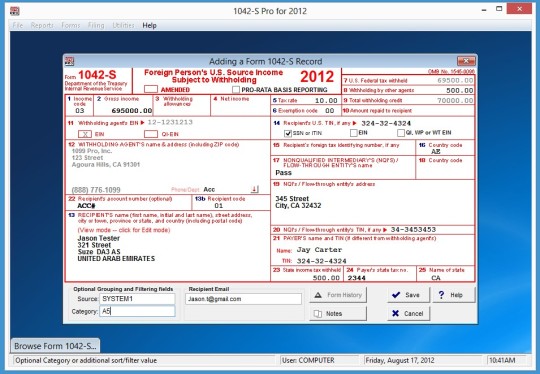Click recipient's U.S. TIN 324-32-4324 in box 14
Screen dimensions: 540x374
tap(386, 123)
